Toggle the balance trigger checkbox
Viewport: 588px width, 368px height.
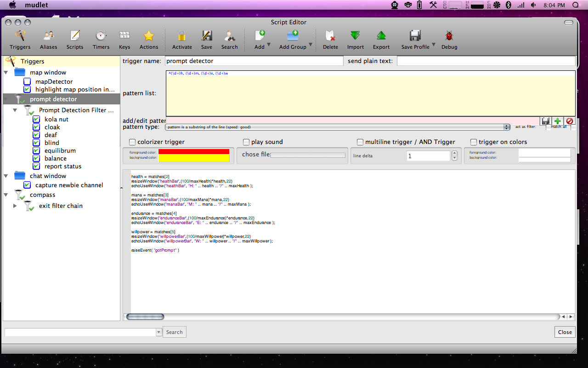pyautogui.click(x=36, y=158)
